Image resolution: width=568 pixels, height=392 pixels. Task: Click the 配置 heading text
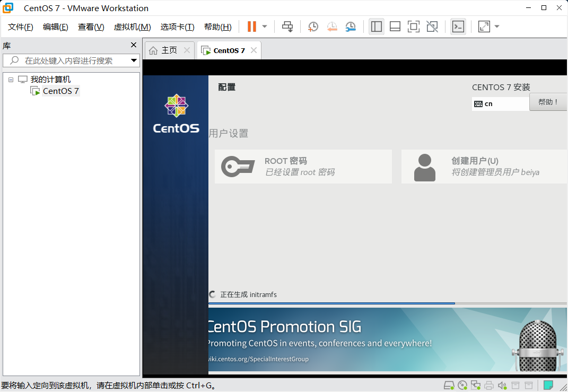(227, 87)
